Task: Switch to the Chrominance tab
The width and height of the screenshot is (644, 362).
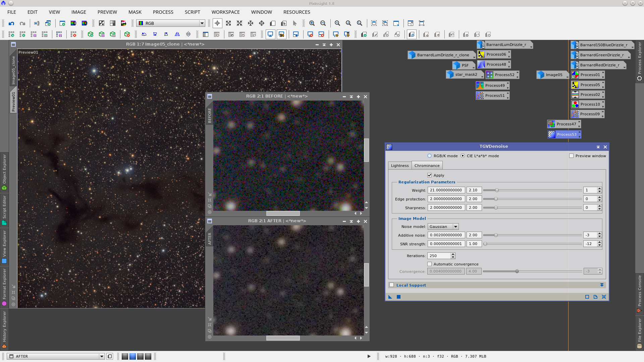Action: click(x=427, y=166)
